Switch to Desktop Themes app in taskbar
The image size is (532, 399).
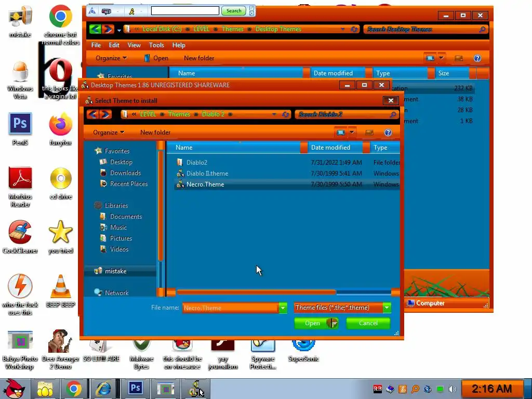coord(196,389)
